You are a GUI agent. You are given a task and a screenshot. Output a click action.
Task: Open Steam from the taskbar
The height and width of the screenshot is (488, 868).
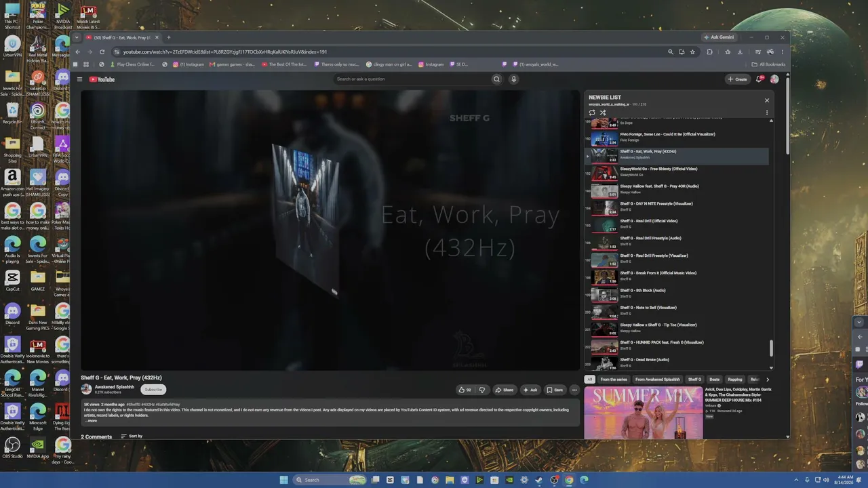coord(539,480)
